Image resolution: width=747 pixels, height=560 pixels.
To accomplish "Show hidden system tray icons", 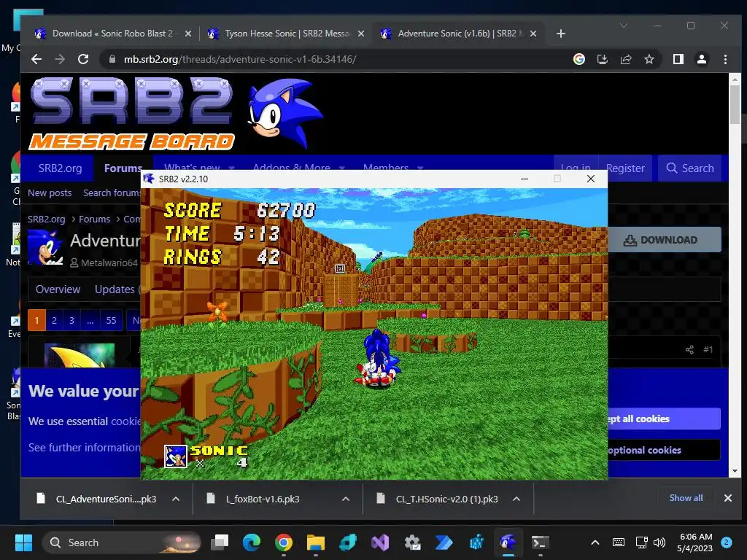I will pyautogui.click(x=595, y=542).
